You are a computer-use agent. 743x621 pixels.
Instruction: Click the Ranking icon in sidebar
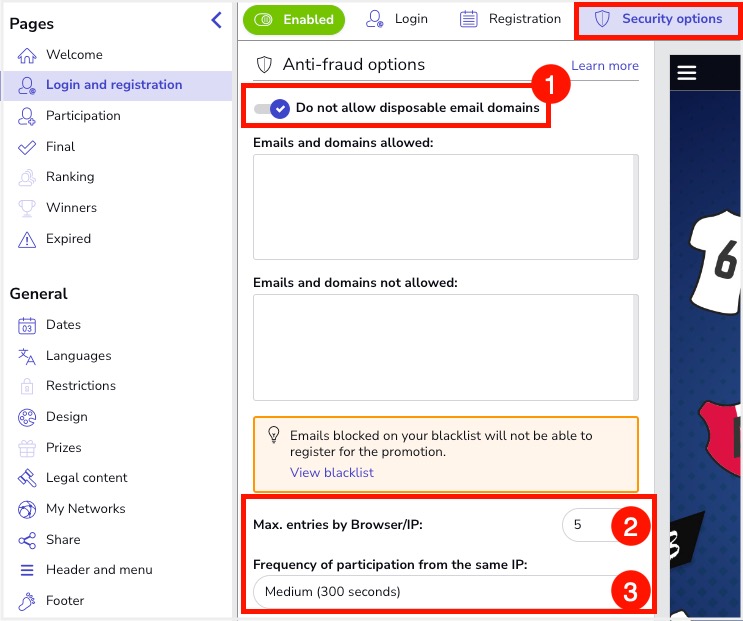click(27, 178)
